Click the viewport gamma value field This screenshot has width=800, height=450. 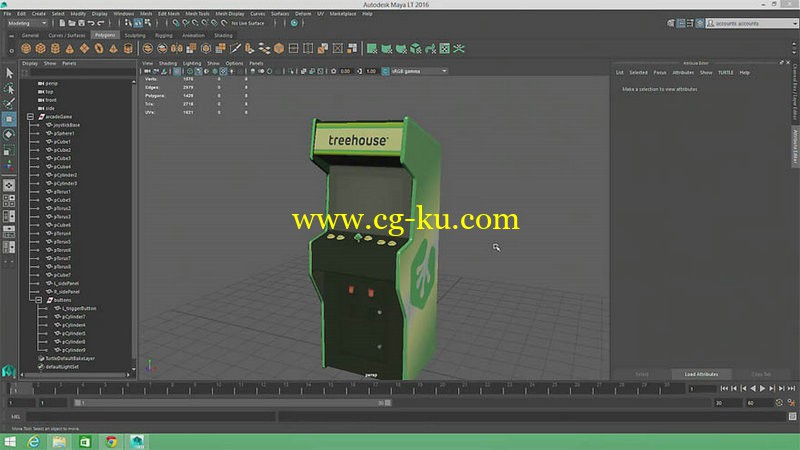[371, 71]
